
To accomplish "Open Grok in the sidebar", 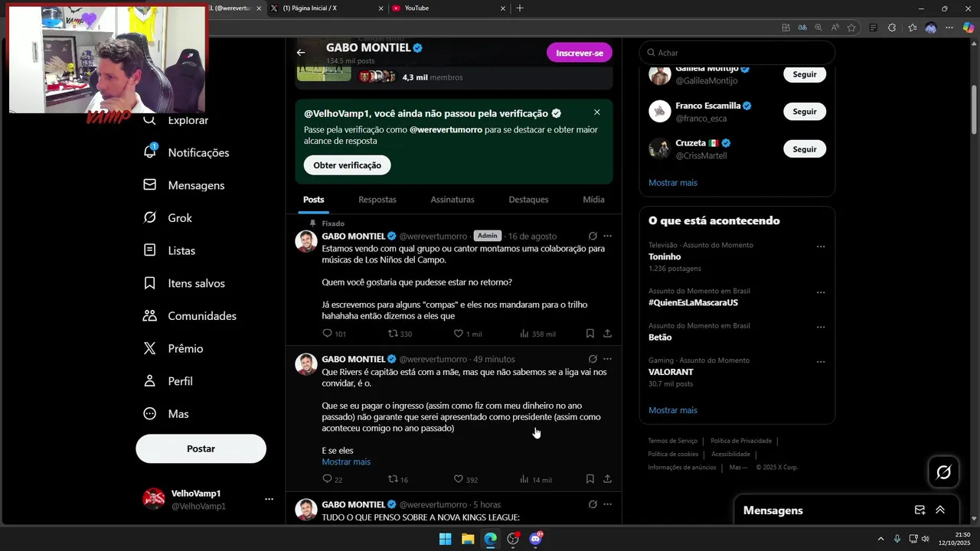I will (168, 218).
